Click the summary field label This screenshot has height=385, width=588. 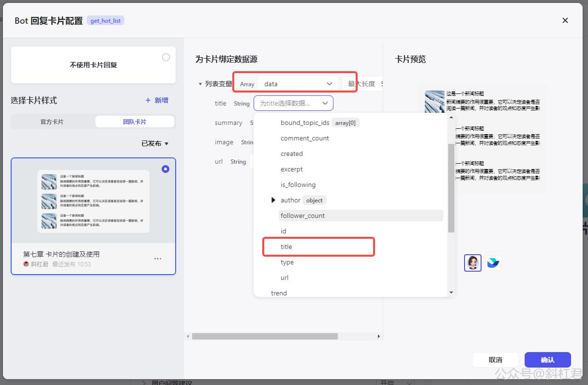pos(228,123)
